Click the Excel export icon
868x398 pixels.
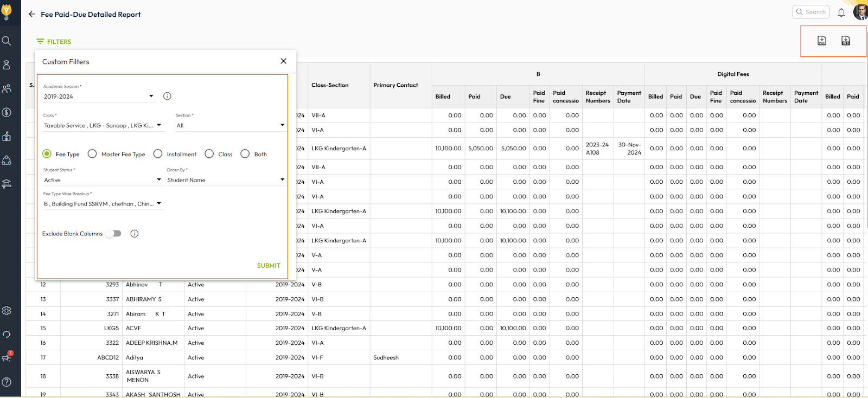pos(845,41)
